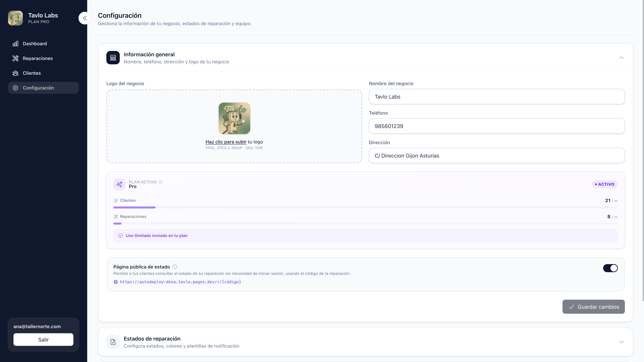Expand the Estados de reparación section

[x=621, y=342]
